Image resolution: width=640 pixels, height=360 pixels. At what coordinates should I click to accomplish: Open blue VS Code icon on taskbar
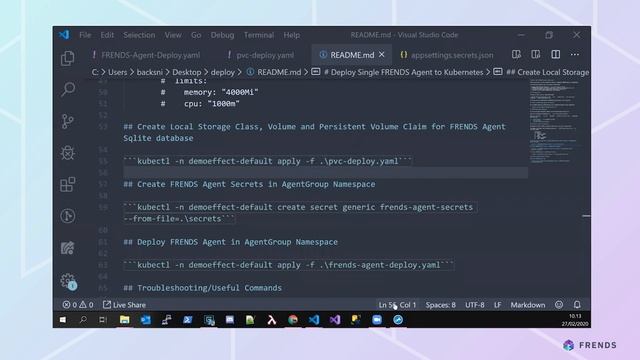(x=314, y=320)
